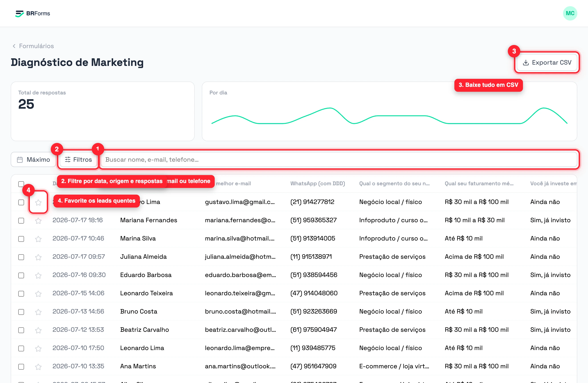Click the name Ana Martins
The image size is (588, 383).
pyautogui.click(x=138, y=366)
